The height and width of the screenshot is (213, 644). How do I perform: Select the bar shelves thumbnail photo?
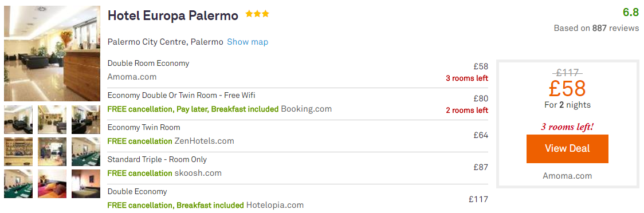(18, 151)
